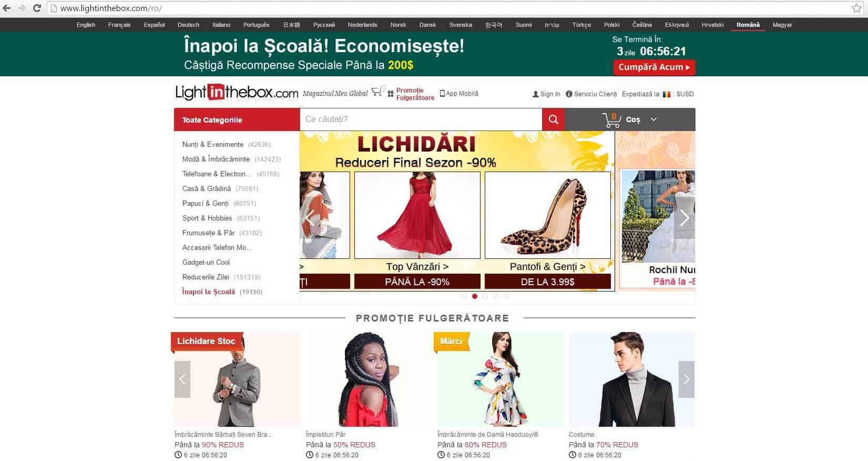Screen dimensions: 868x461
Task: Select the first banner carousel dot
Action: click(464, 296)
